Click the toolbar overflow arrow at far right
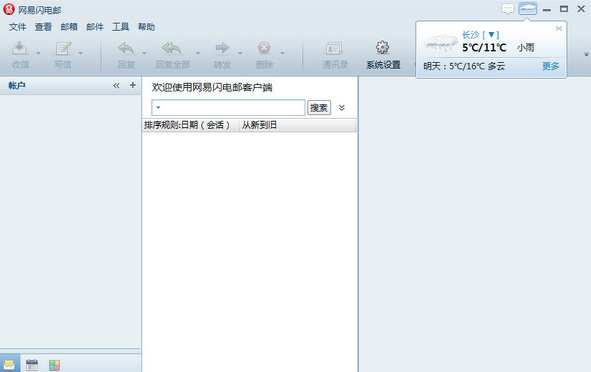 pos(586,55)
